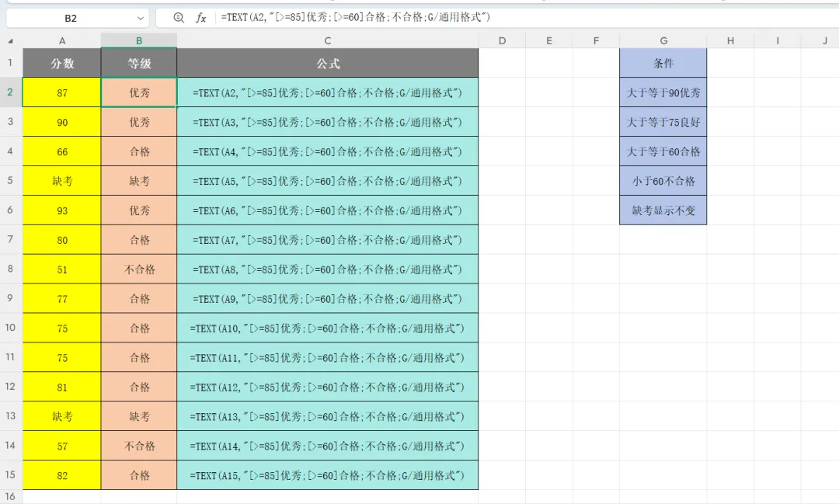Click selected cell B2 showing 优秀
The image size is (839, 504).
pyautogui.click(x=139, y=92)
